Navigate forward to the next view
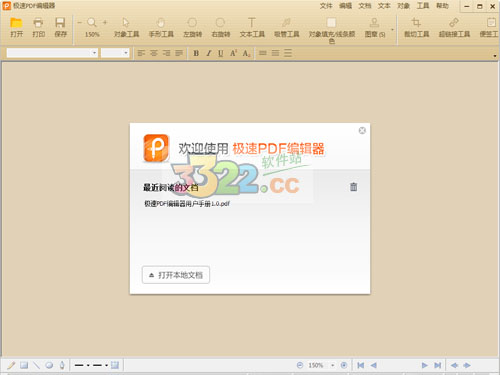 [467, 365]
